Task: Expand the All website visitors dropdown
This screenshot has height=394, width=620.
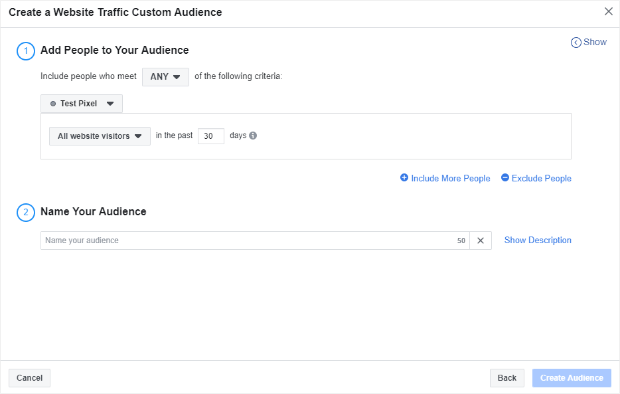Action: pyautogui.click(x=100, y=136)
